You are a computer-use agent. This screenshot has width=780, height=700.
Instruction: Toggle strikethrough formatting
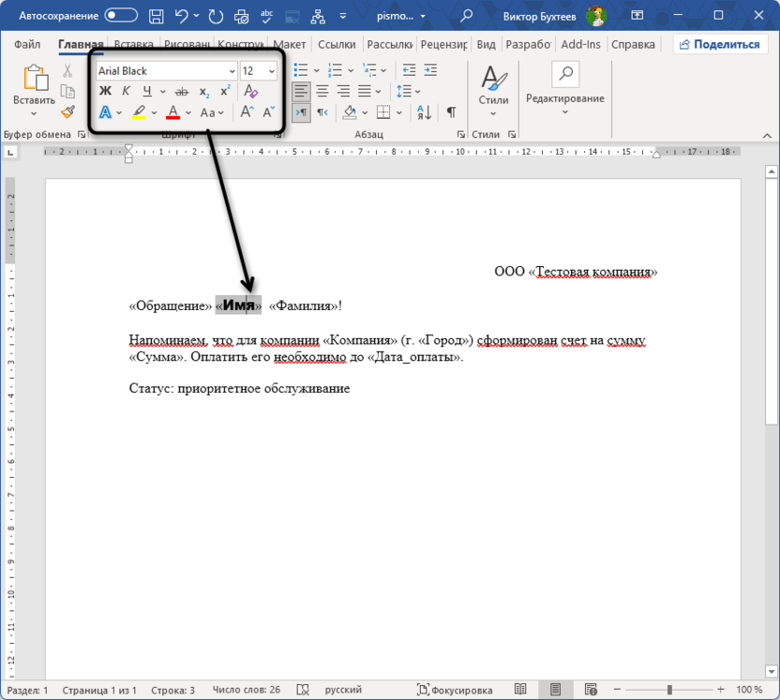[x=182, y=92]
